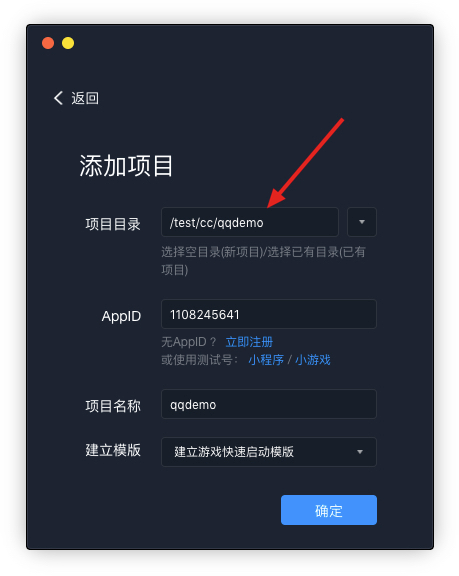Click the AppID label text
This screenshot has width=459, height=576.
(x=121, y=316)
